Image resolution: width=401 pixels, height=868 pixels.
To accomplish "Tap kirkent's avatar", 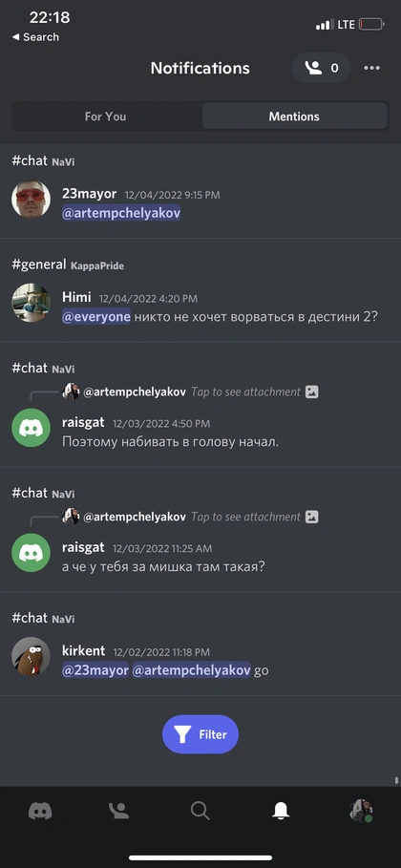I will coord(31,656).
